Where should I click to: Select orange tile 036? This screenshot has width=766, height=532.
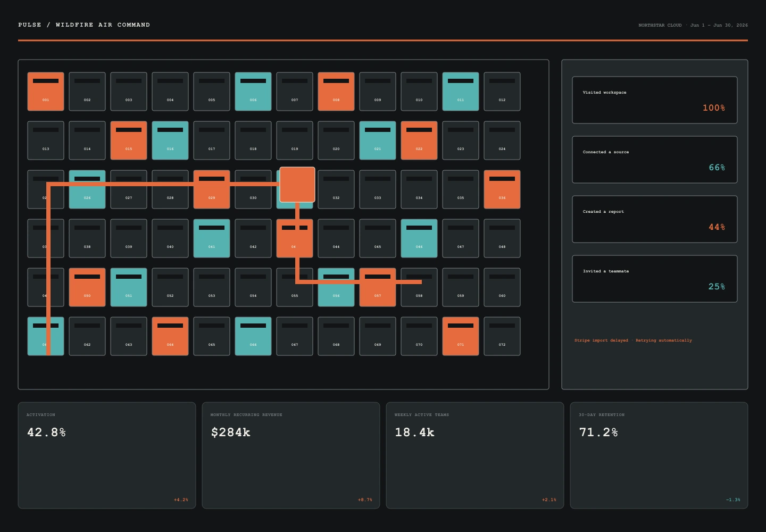(x=502, y=189)
